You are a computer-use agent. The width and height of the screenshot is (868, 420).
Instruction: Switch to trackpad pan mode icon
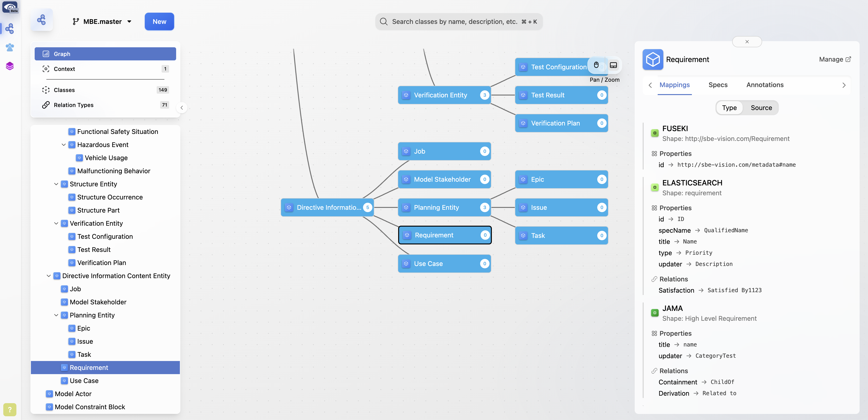(613, 65)
